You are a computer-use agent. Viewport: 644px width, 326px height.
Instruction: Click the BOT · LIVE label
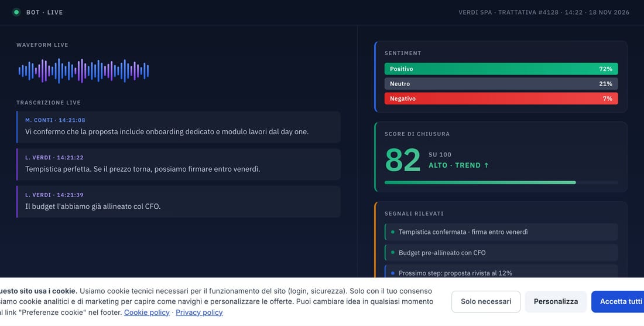pos(44,12)
